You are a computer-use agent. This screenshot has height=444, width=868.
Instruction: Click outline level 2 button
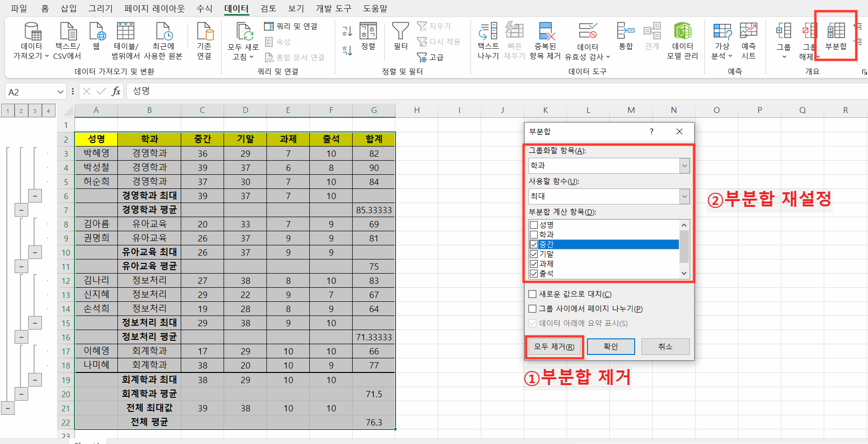21,111
